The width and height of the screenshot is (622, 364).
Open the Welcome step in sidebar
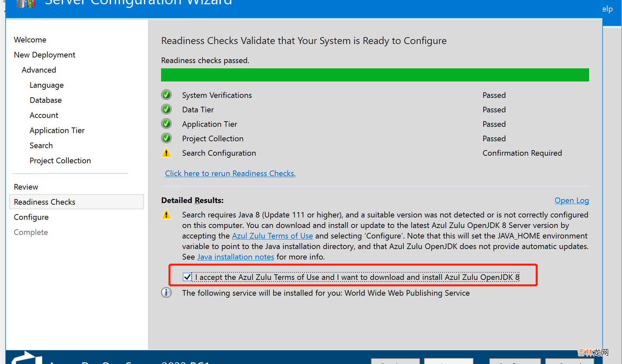click(x=30, y=40)
